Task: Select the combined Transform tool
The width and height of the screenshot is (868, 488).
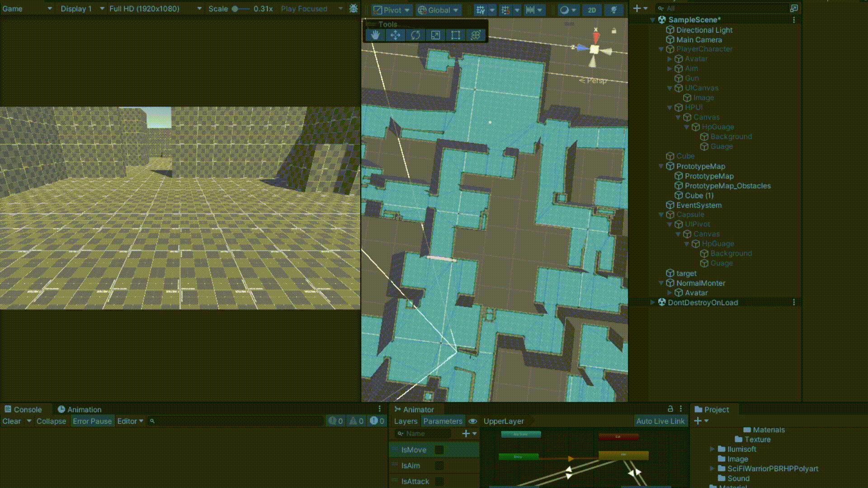Action: (x=476, y=35)
